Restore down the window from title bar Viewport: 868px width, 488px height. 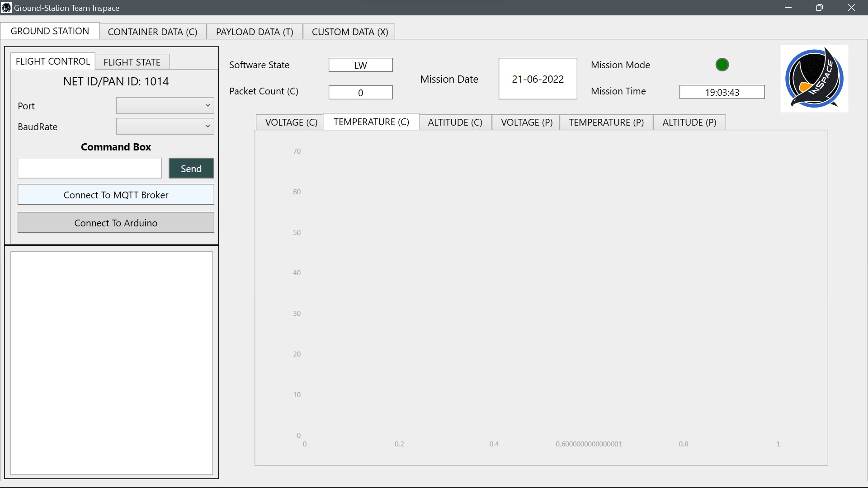tap(819, 8)
